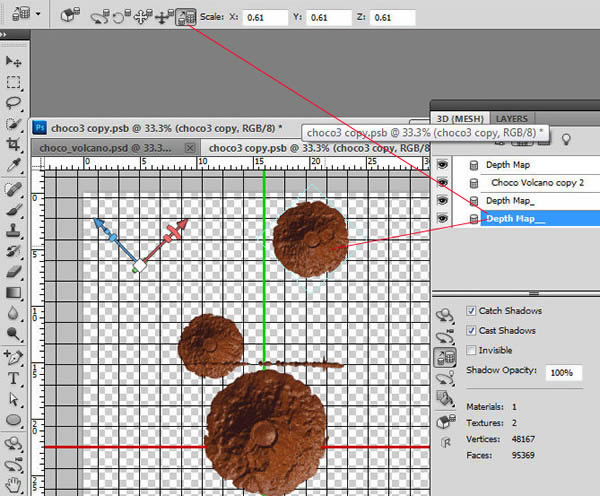Select the Move tool
Image resolution: width=600 pixels, height=496 pixels.
coord(14,61)
